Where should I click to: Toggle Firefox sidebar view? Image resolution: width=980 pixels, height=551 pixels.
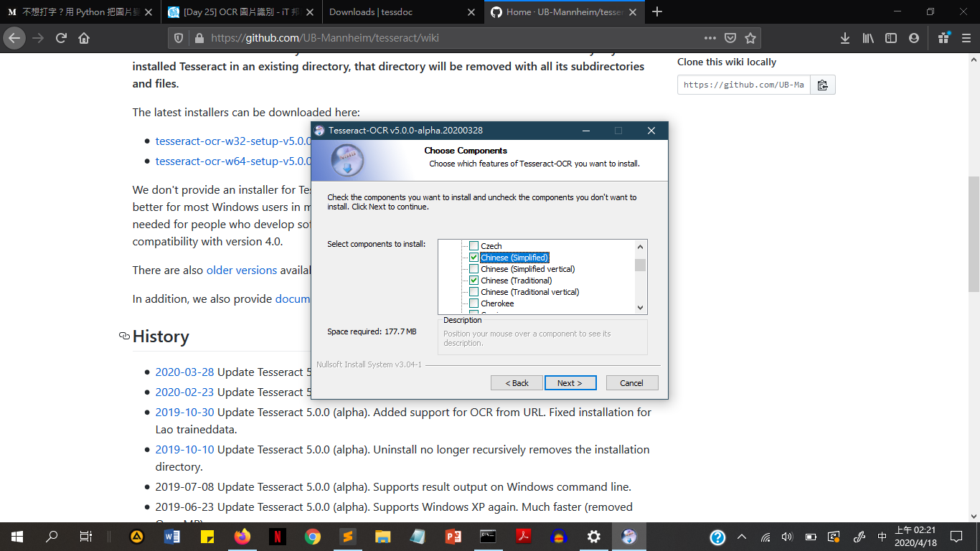coord(891,38)
